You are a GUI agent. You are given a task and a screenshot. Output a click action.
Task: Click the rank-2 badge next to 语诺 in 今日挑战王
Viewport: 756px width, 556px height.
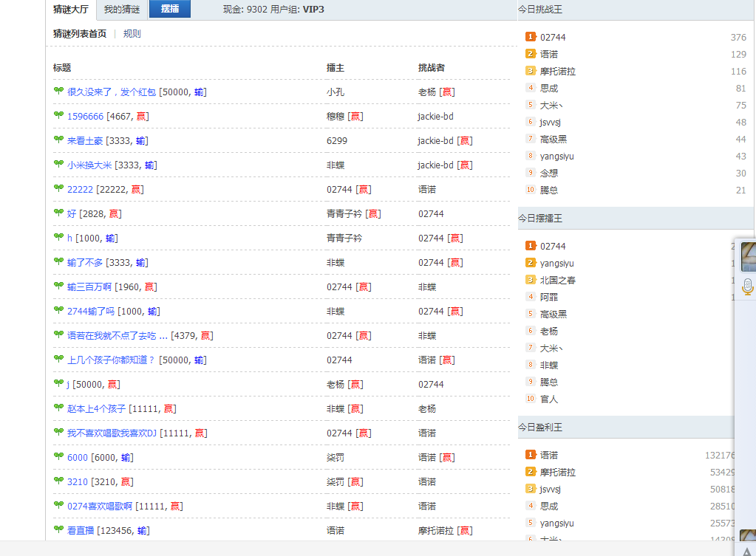pyautogui.click(x=531, y=53)
